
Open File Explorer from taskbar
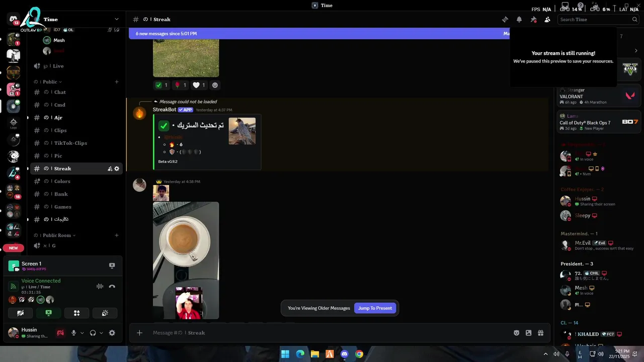click(x=315, y=354)
